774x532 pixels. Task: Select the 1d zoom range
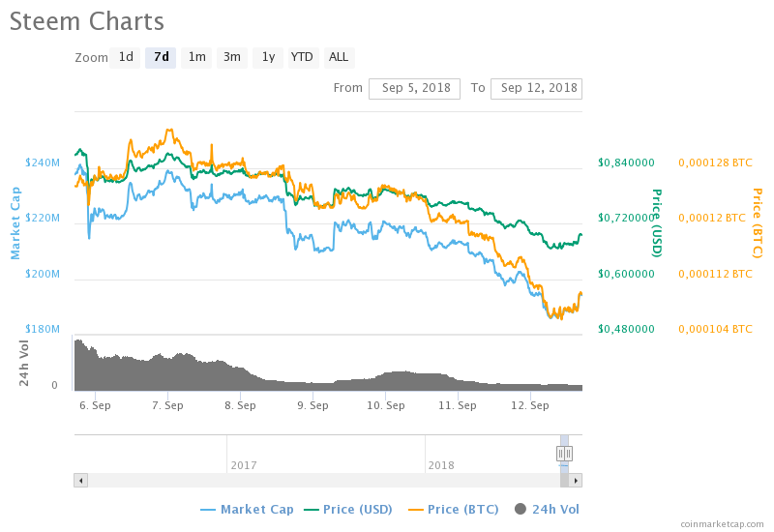[x=126, y=57]
